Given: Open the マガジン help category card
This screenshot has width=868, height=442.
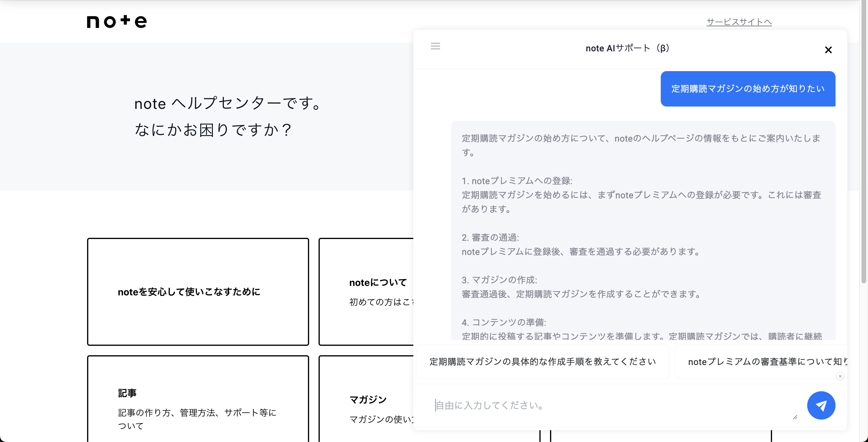Looking at the screenshot, I should click(366, 399).
